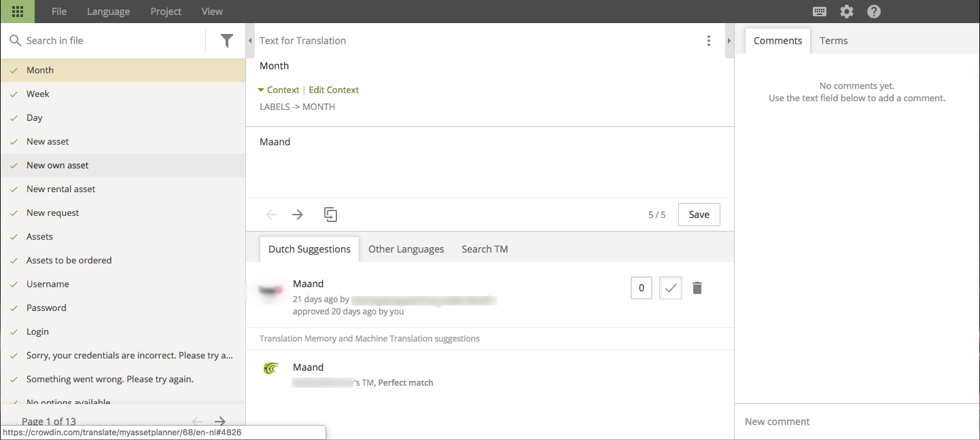Open the Language menu
Image resolution: width=980 pixels, height=440 pixels.
[x=108, y=12]
